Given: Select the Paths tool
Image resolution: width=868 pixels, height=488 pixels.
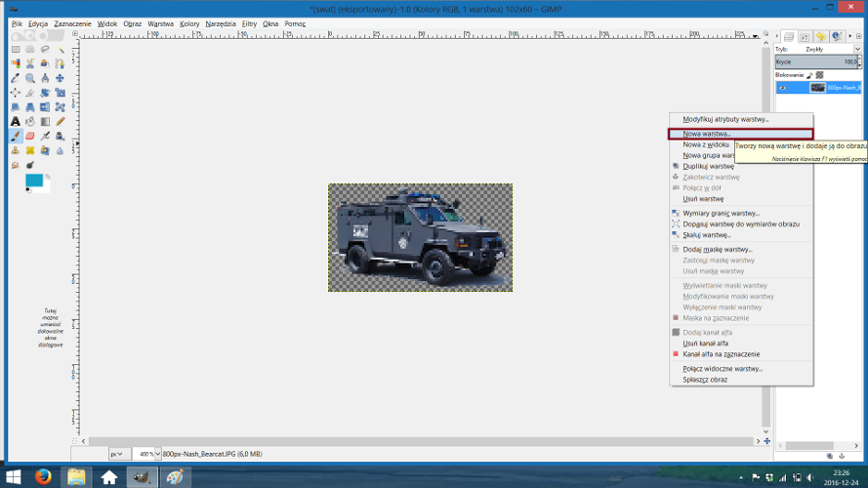Looking at the screenshot, I should tap(61, 63).
